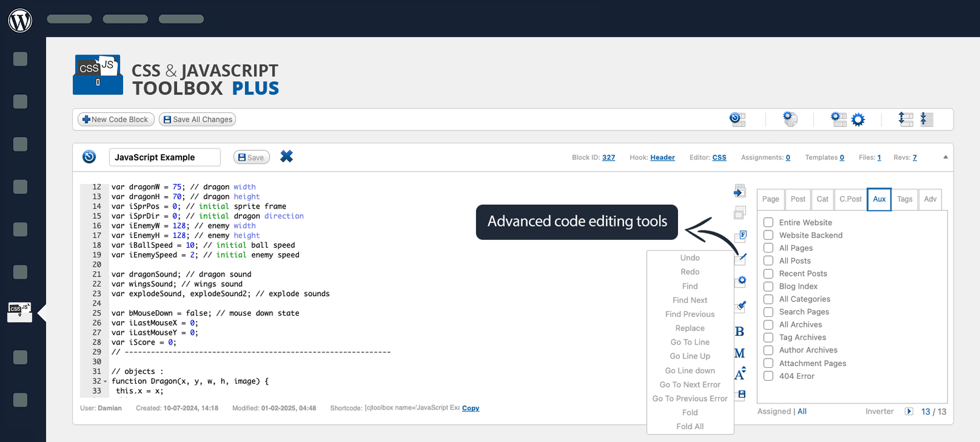Click the M icon beside the editor
The width and height of the screenshot is (980, 442).
click(739, 353)
